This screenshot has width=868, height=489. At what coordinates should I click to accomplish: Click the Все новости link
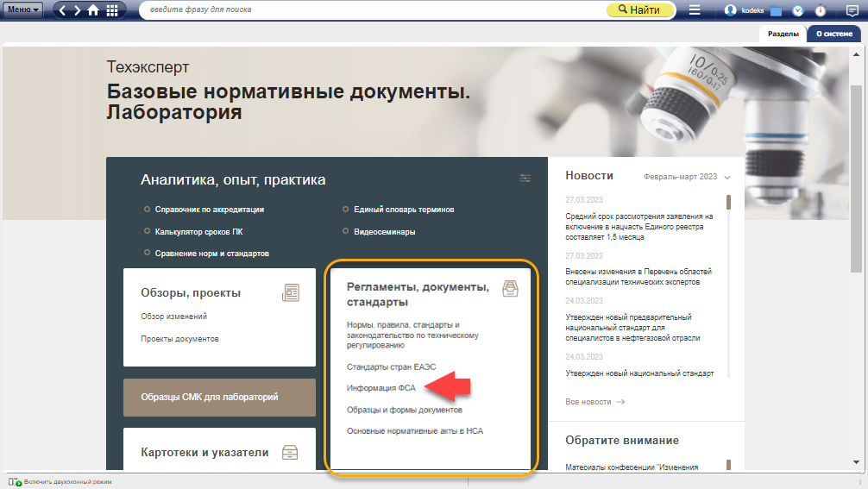[594, 402]
